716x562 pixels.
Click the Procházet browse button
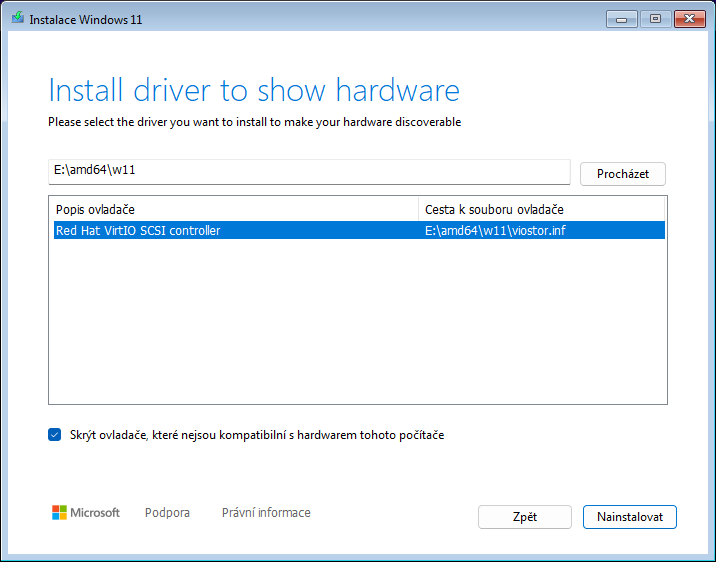tap(622, 174)
